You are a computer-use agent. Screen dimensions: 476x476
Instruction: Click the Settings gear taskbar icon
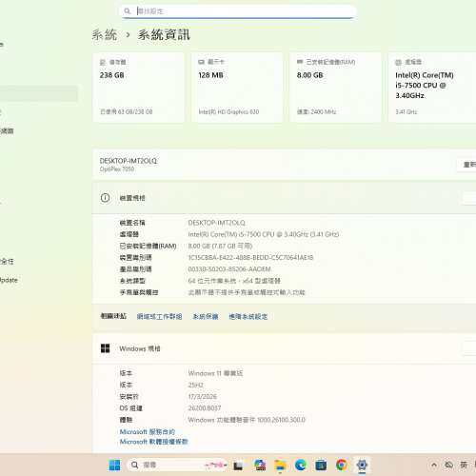362,465
